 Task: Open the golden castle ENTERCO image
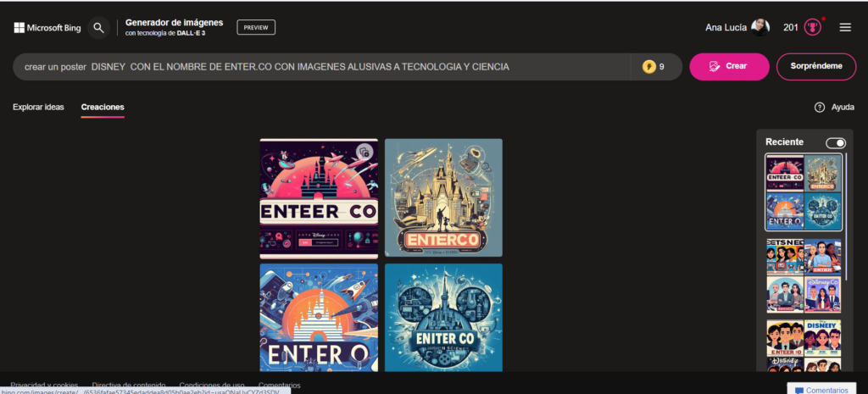pyautogui.click(x=443, y=197)
